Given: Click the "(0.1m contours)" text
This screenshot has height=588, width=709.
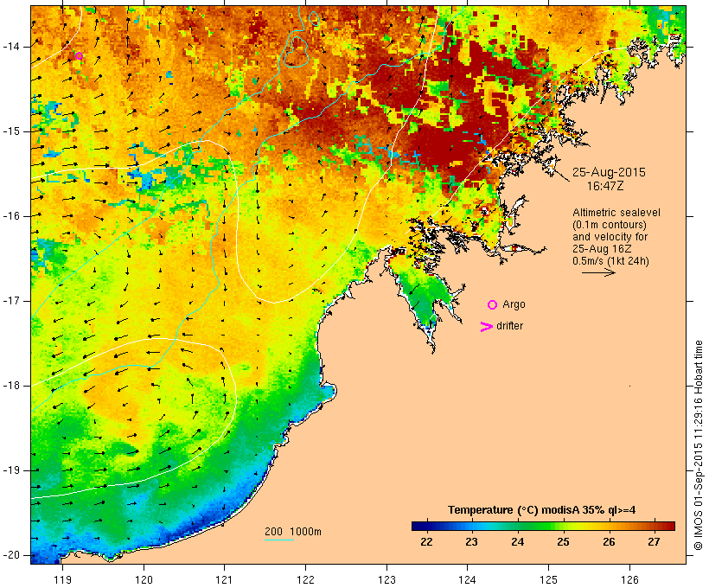Looking at the screenshot, I should pos(609,225).
